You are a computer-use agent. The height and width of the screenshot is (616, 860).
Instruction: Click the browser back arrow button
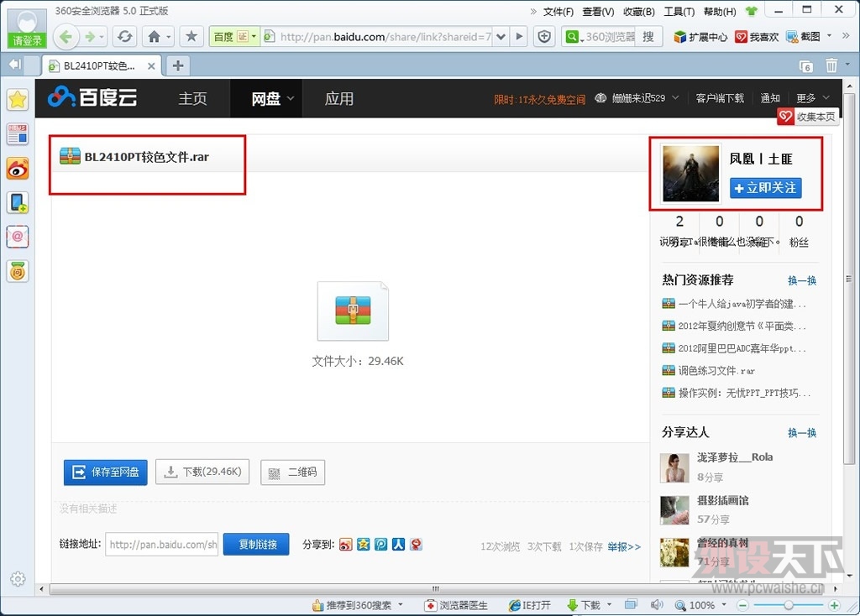66,37
